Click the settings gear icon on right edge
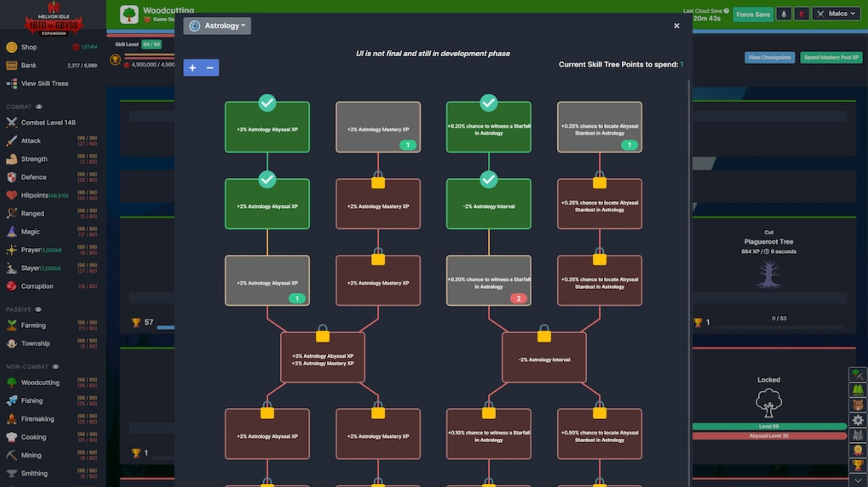 pyautogui.click(x=858, y=420)
